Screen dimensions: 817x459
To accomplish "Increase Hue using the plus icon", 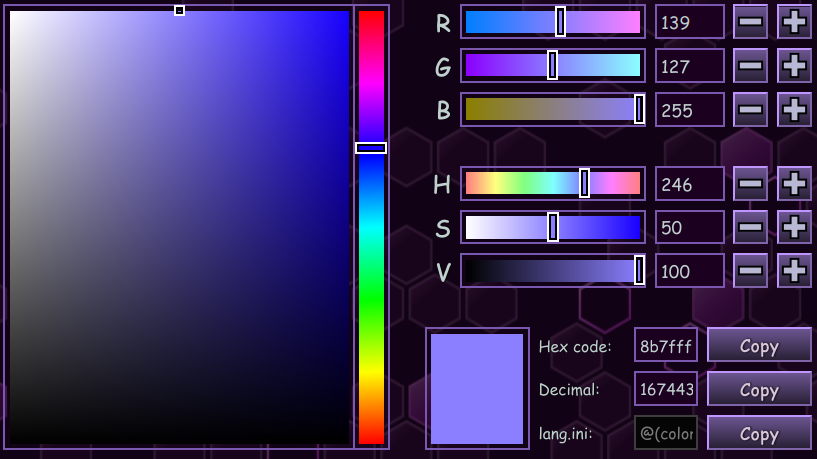I will click(x=794, y=183).
